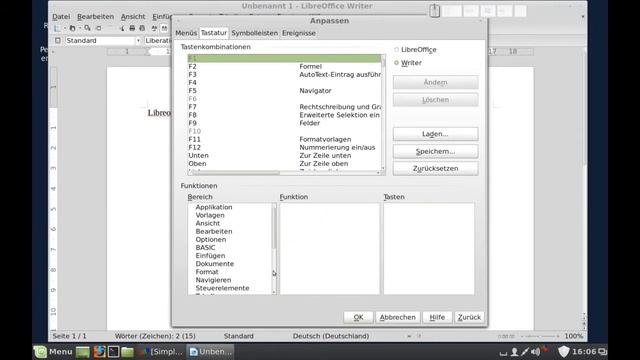Click the display icon right of the clock
The image size is (640, 360).
click(602, 351)
